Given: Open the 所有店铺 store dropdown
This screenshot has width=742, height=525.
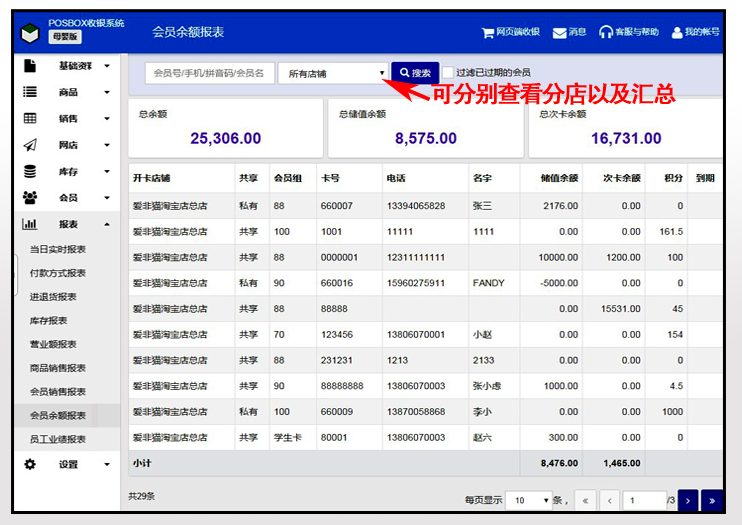Looking at the screenshot, I should (x=333, y=73).
